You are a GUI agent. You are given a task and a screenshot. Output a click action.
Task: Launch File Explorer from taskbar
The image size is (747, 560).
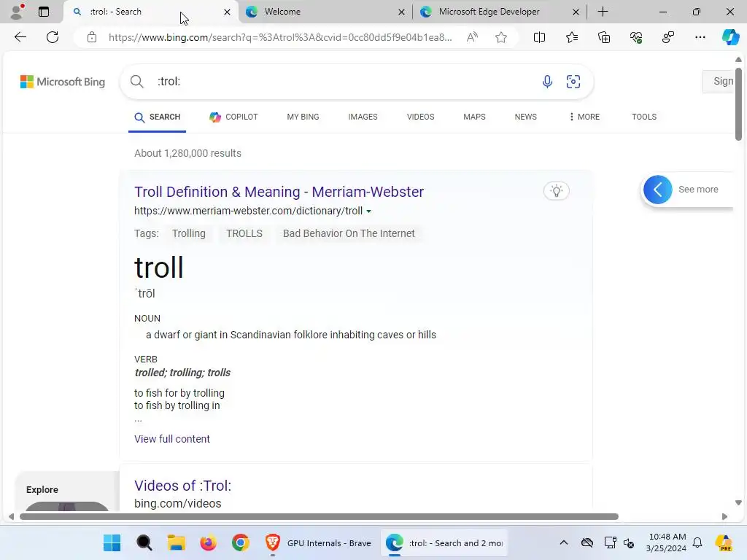pyautogui.click(x=177, y=542)
